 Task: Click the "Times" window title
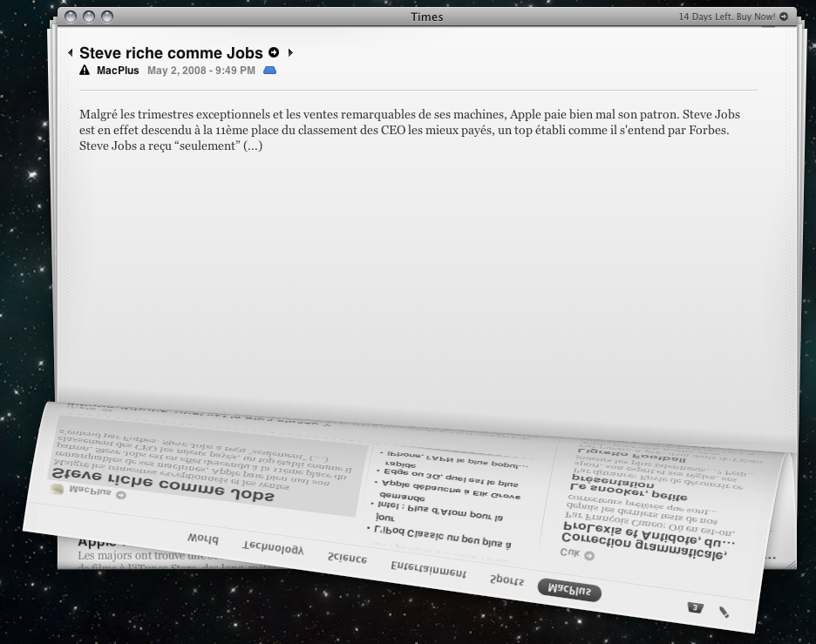coord(426,17)
